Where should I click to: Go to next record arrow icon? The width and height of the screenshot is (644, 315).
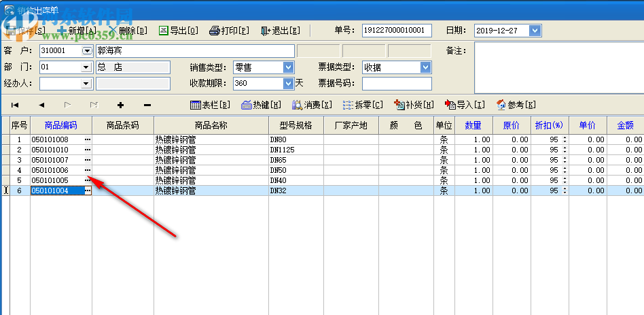[68, 105]
